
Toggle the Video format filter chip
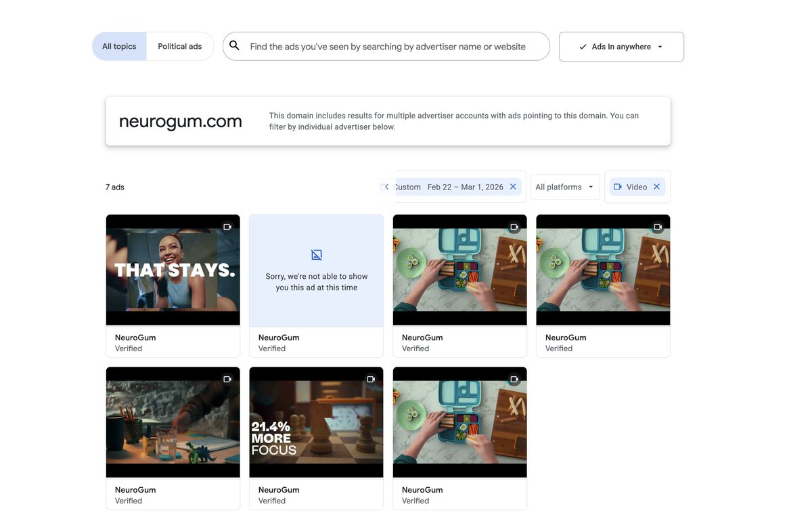pos(637,187)
